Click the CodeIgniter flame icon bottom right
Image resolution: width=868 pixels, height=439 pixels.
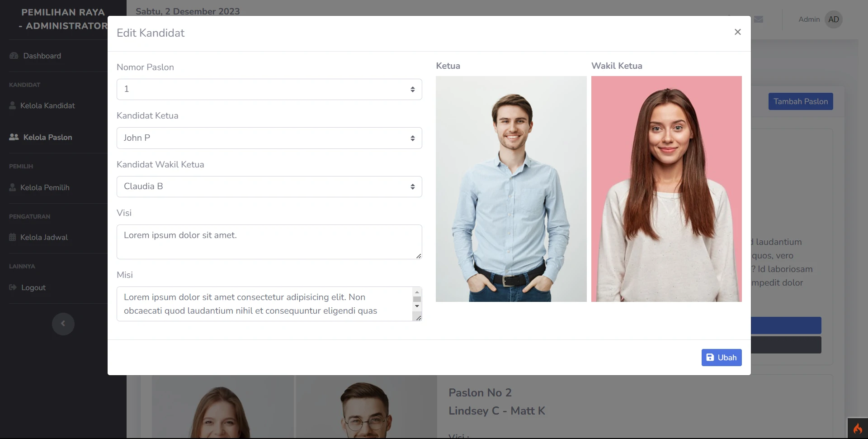click(858, 428)
